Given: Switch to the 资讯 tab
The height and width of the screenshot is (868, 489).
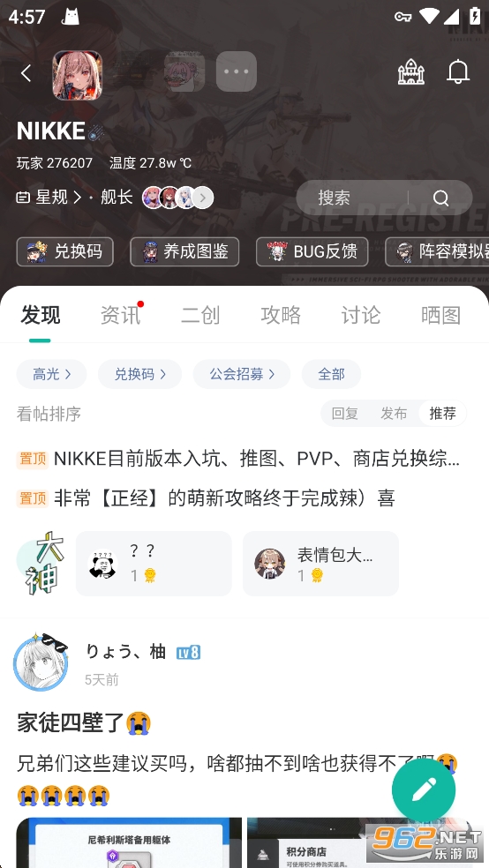Looking at the screenshot, I should coord(120,315).
